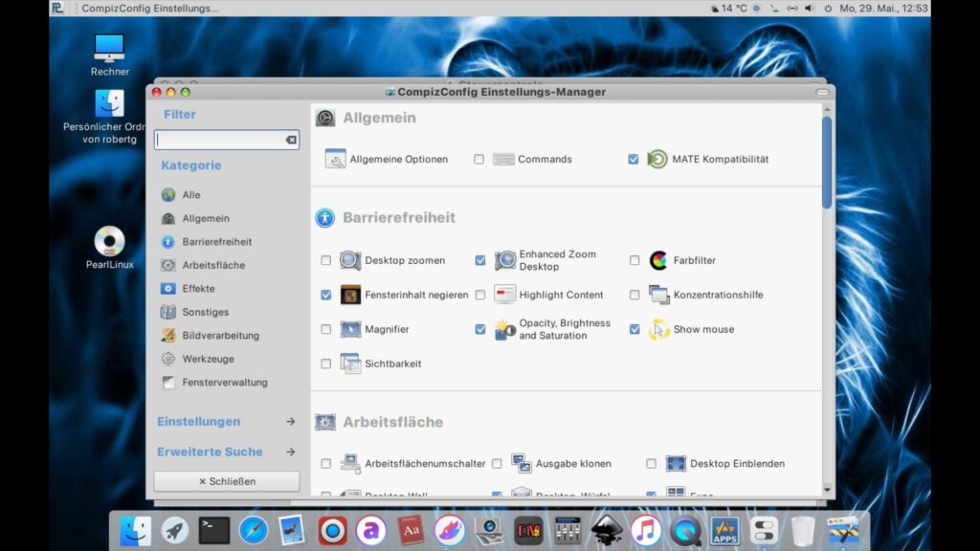Screen dimensions: 980x551
Task: Open the audio mixer icon in the dock
Action: point(568,530)
